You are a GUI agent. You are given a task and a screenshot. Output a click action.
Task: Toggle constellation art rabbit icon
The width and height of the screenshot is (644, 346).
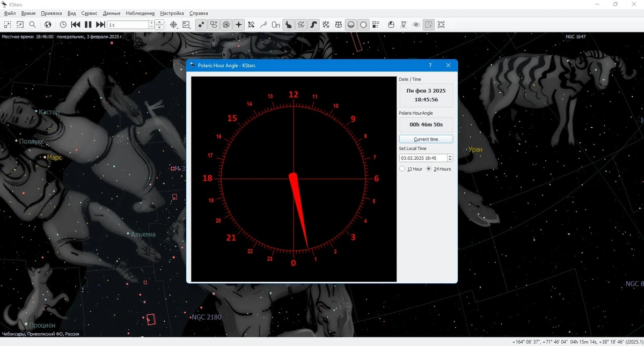(289, 25)
